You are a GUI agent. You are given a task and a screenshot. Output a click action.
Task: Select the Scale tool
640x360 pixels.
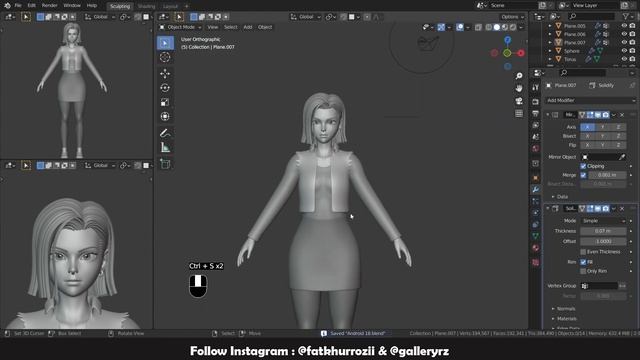(x=165, y=102)
